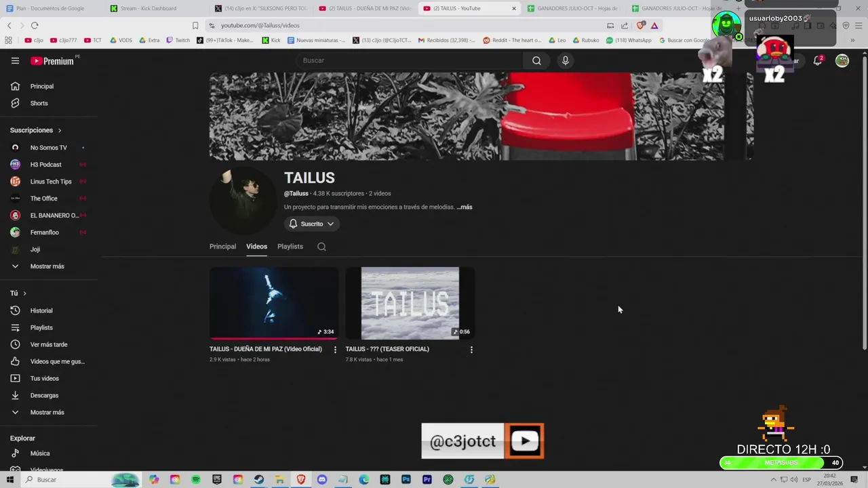Open options menu for TEASER OFICIAL video
This screenshot has width=868, height=488.
[471, 350]
